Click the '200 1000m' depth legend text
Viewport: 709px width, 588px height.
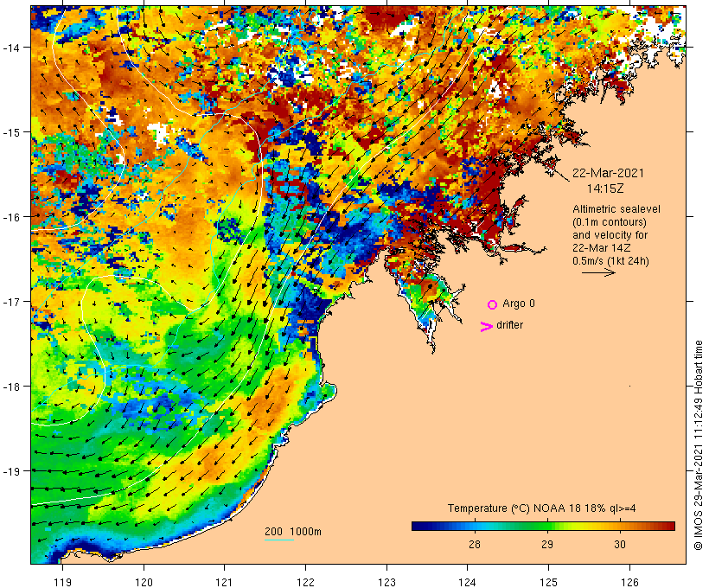coord(293,532)
